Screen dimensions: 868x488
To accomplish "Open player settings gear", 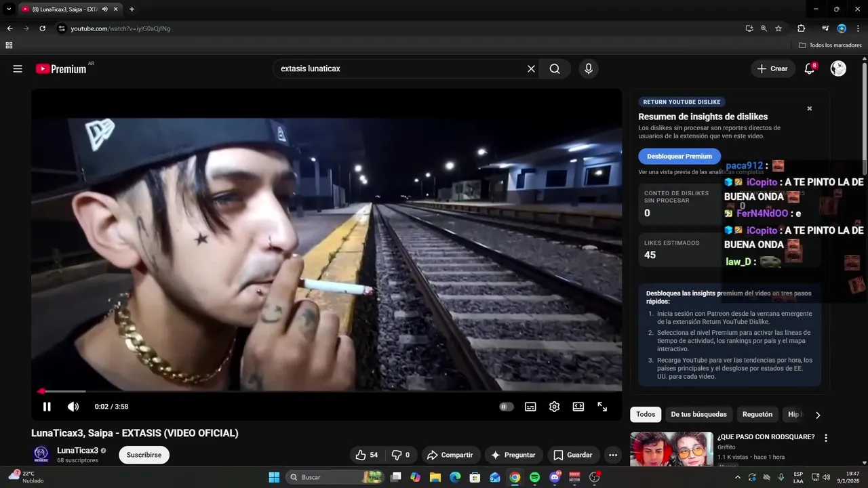I will point(554,407).
